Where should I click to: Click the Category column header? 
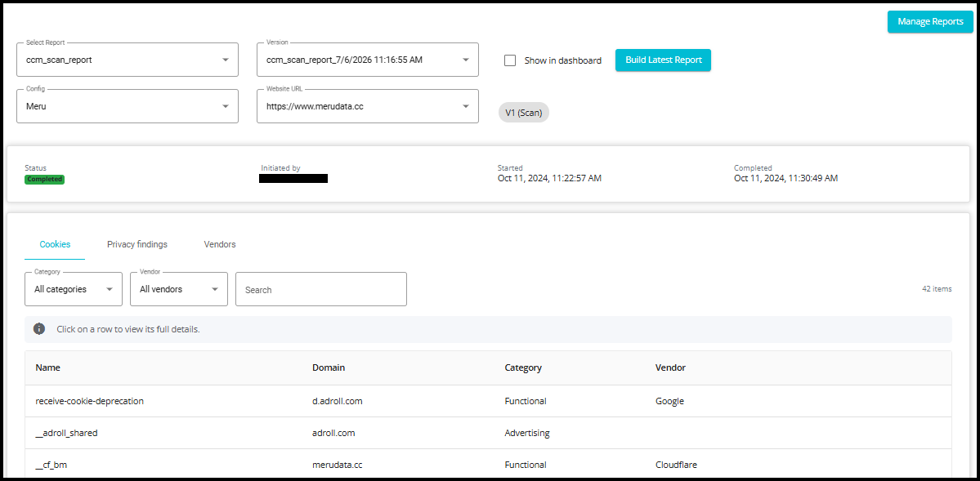[x=523, y=368]
